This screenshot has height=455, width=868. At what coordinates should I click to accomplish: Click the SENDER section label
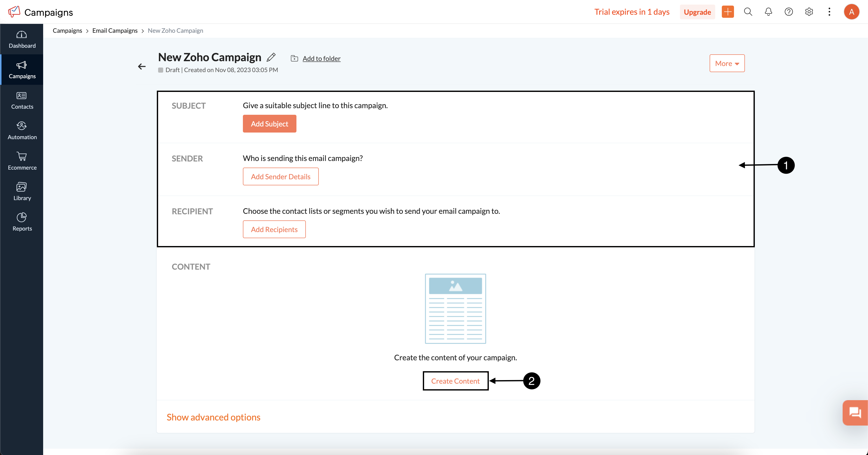point(187,158)
